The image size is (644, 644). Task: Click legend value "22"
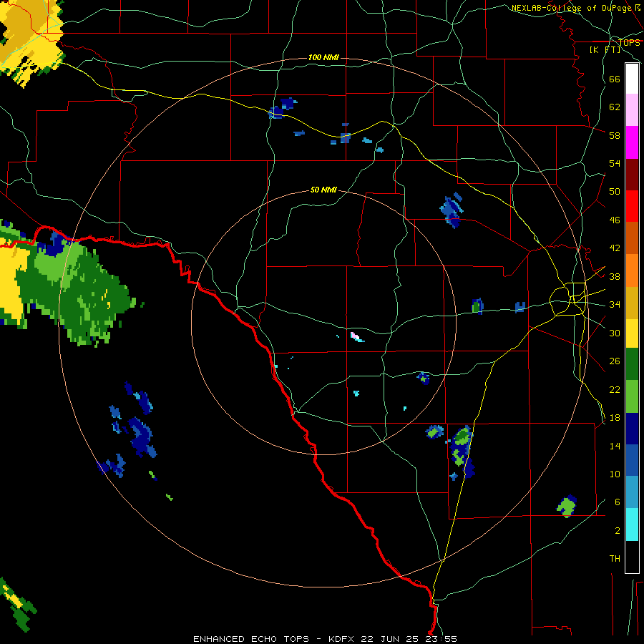pos(615,389)
